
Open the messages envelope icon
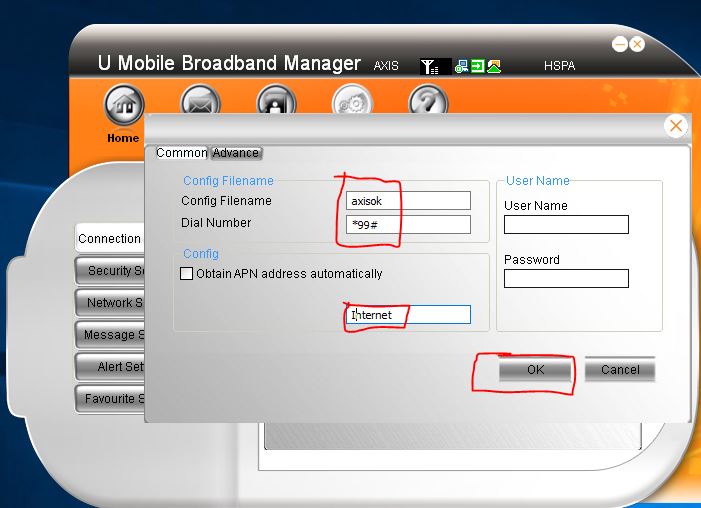[200, 99]
